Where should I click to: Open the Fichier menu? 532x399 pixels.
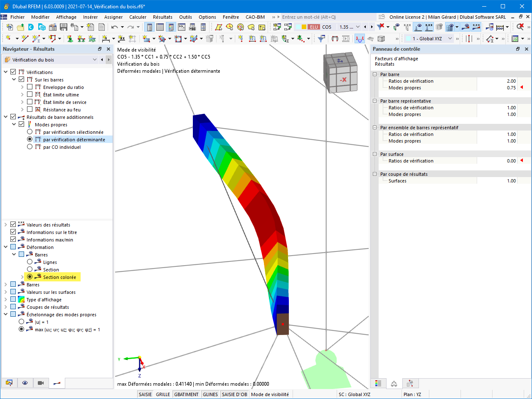tap(17, 17)
